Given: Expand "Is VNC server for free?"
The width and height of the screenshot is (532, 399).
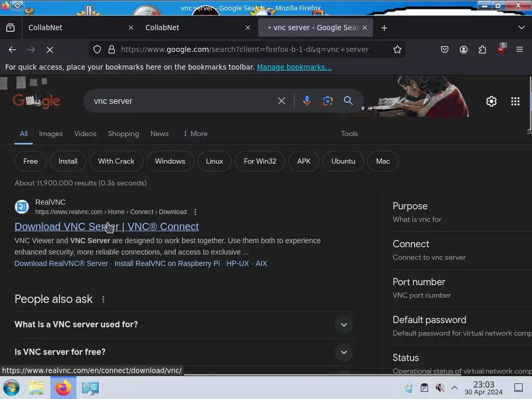Looking at the screenshot, I should click(183, 352).
